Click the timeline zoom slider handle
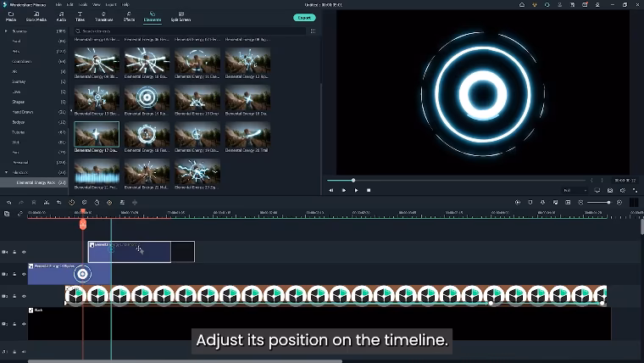The height and width of the screenshot is (363, 644). click(608, 202)
